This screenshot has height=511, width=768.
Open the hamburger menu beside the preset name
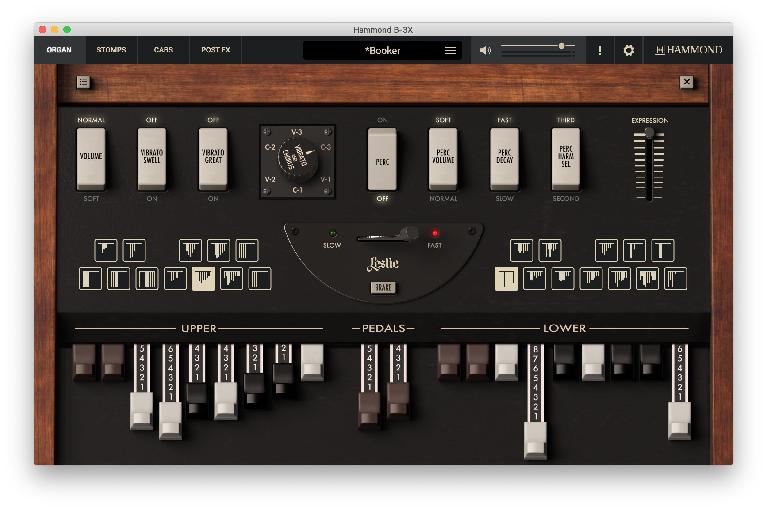point(450,50)
